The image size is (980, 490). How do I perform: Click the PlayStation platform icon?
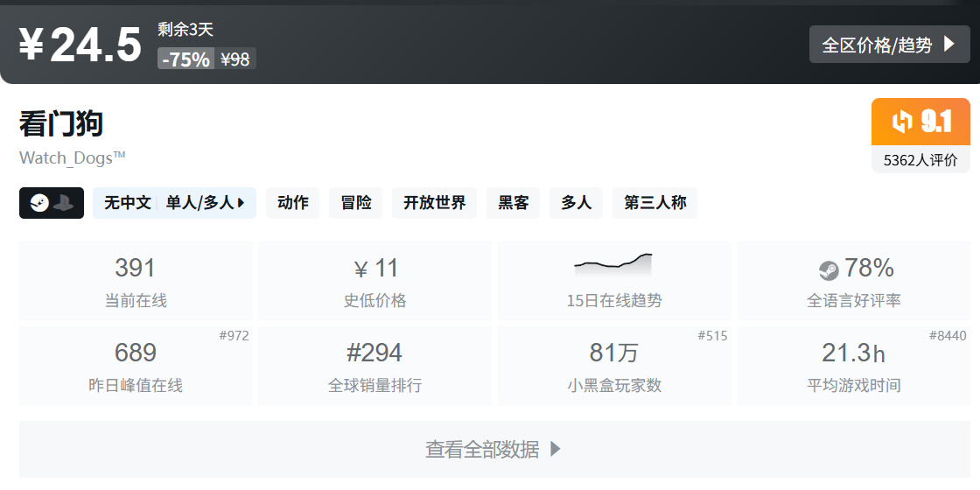click(x=63, y=203)
